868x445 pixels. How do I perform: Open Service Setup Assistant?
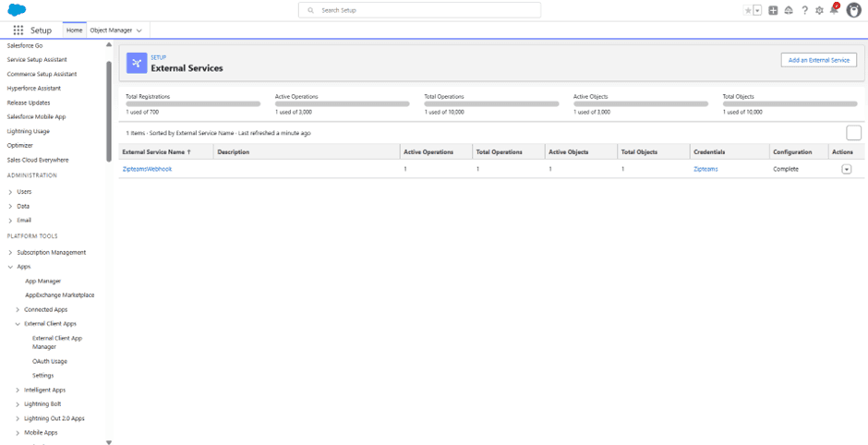coord(37,60)
